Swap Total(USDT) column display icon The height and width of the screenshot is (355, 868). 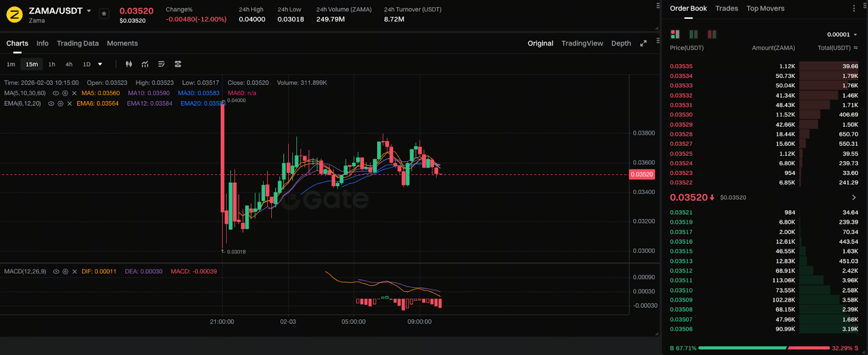click(x=856, y=48)
